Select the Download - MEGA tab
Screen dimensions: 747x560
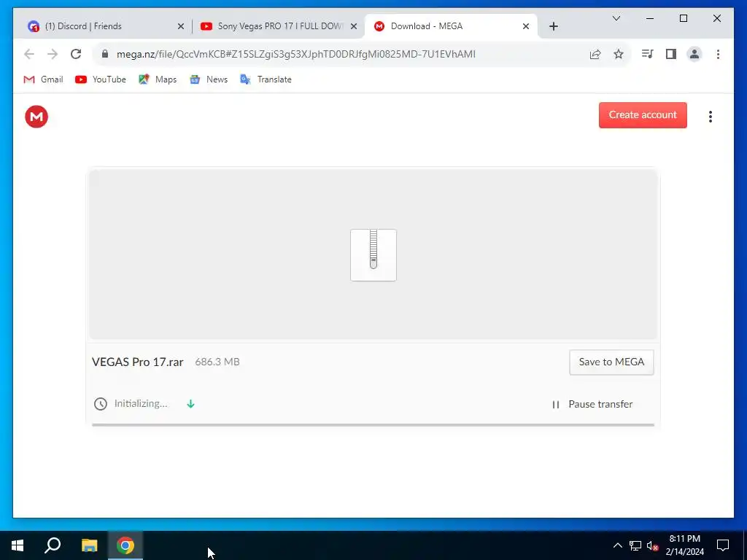click(450, 26)
